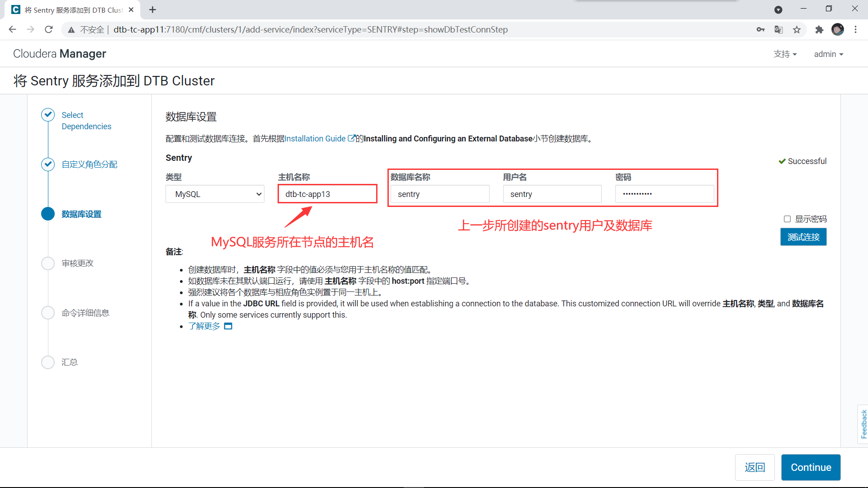
Task: Click the 主机名称 hostname field
Action: click(327, 194)
